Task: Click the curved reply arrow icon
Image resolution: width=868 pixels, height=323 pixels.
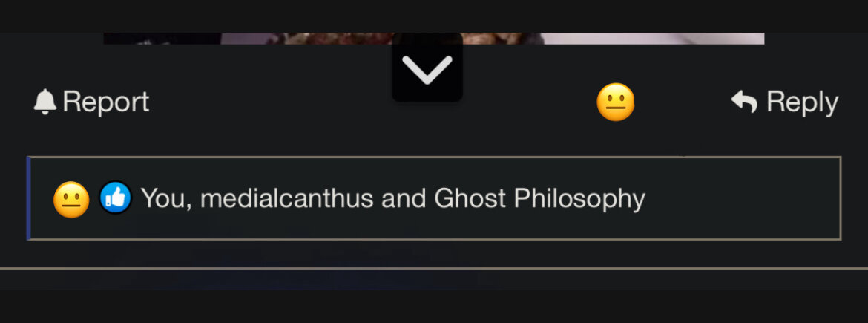Action: (744, 102)
